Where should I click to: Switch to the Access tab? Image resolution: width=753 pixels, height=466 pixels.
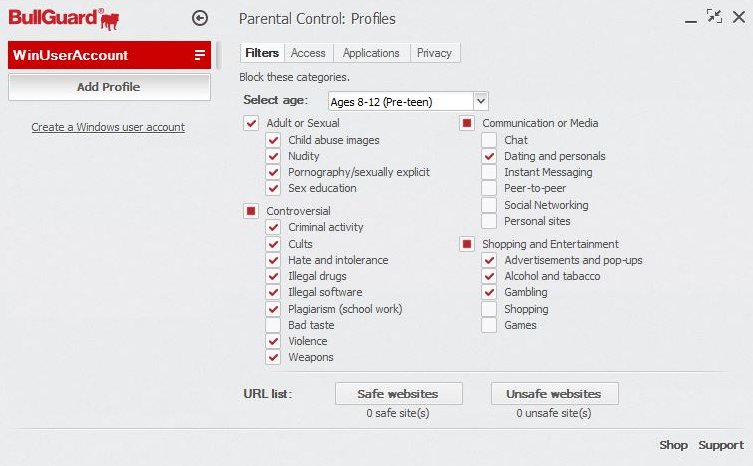pos(308,53)
